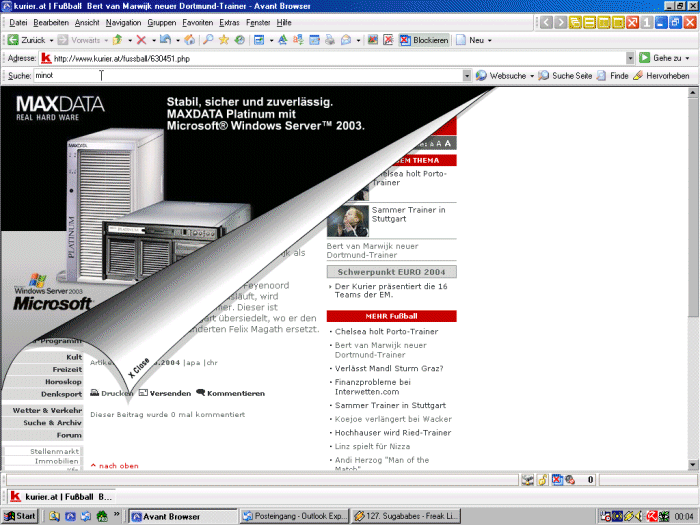This screenshot has width=700, height=525.
Task: Open dropdown next to the Stop icon
Action: [x=154, y=40]
